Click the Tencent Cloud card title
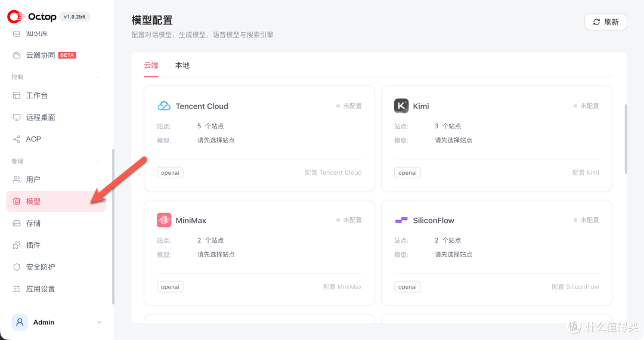The height and width of the screenshot is (340, 644). coord(202,106)
